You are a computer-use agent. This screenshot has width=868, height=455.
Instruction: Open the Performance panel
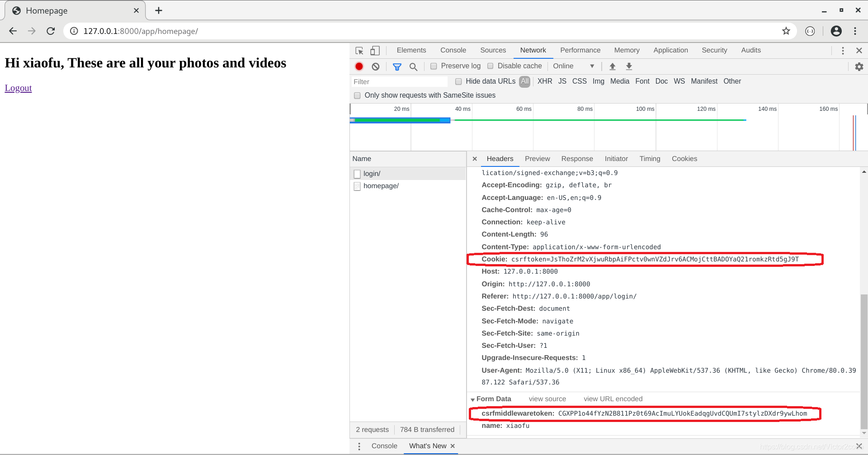pos(580,50)
